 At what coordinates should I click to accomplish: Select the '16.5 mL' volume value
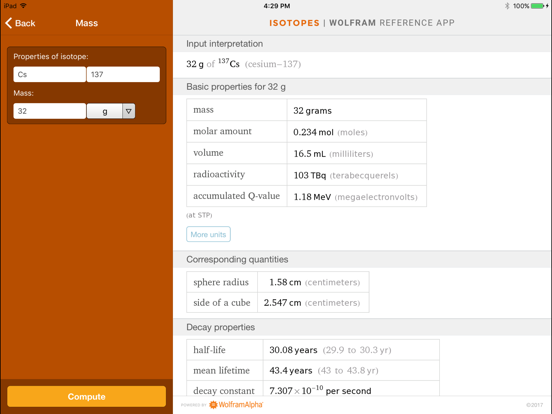pos(310,154)
